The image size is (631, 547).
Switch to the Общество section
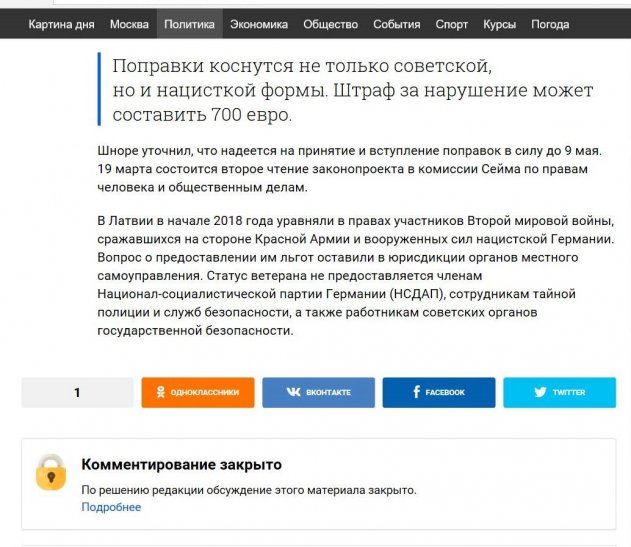click(x=330, y=24)
